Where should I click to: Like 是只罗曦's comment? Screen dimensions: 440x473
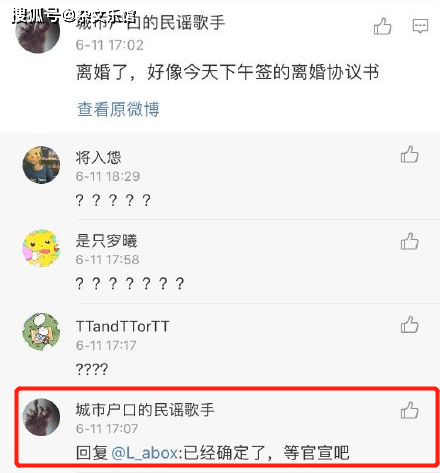click(409, 241)
